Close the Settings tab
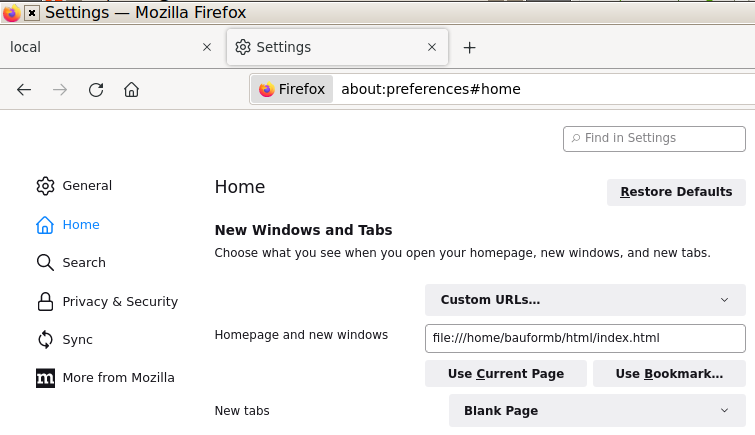Viewport: 755px width, 435px height. pyautogui.click(x=432, y=47)
